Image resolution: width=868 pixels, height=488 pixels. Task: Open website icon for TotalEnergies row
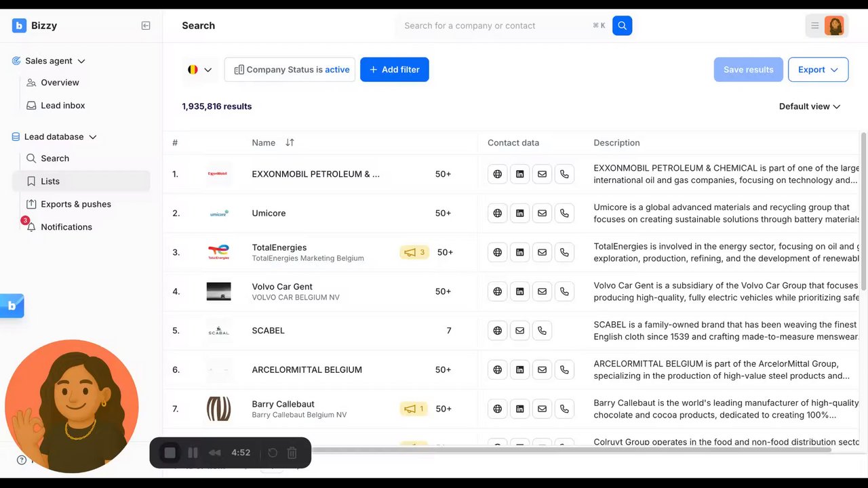coord(498,252)
